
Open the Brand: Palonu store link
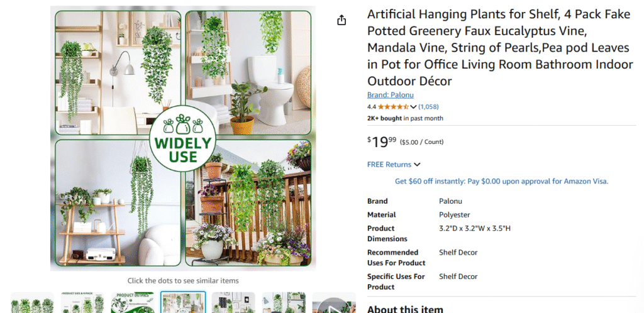pos(390,95)
